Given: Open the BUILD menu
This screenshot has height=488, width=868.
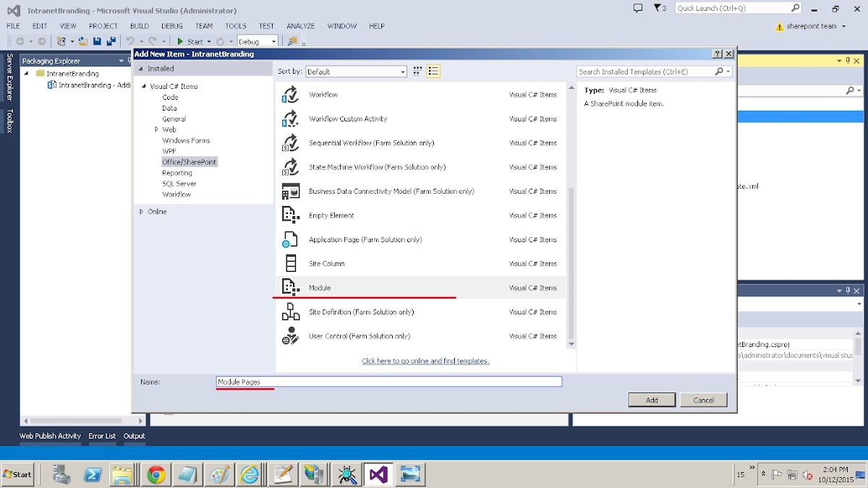Looking at the screenshot, I should tap(140, 26).
